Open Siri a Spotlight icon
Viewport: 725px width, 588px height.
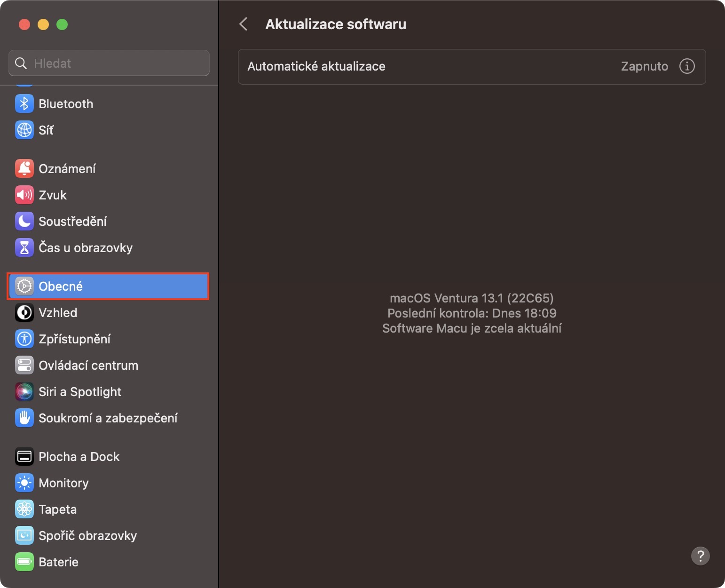point(24,392)
